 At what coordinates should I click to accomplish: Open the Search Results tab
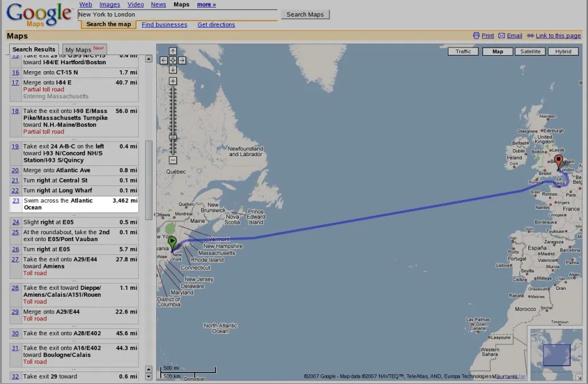tap(34, 49)
